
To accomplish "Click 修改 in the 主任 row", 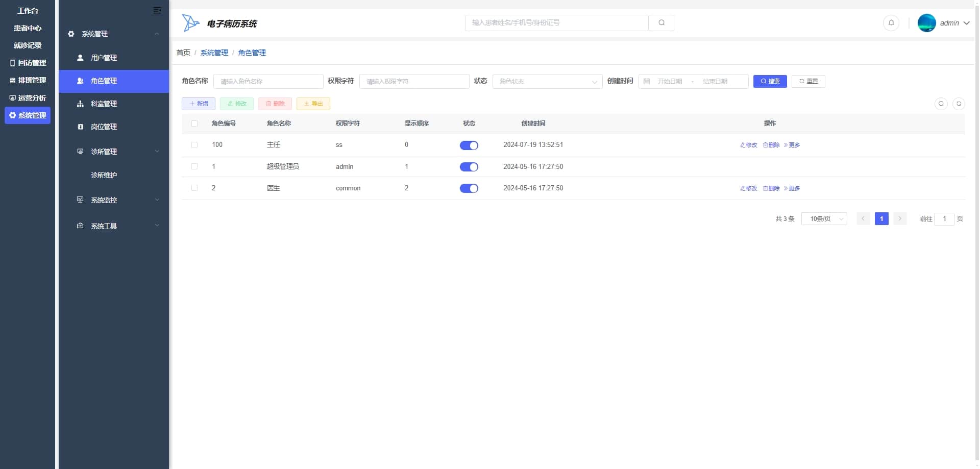I will [x=749, y=145].
